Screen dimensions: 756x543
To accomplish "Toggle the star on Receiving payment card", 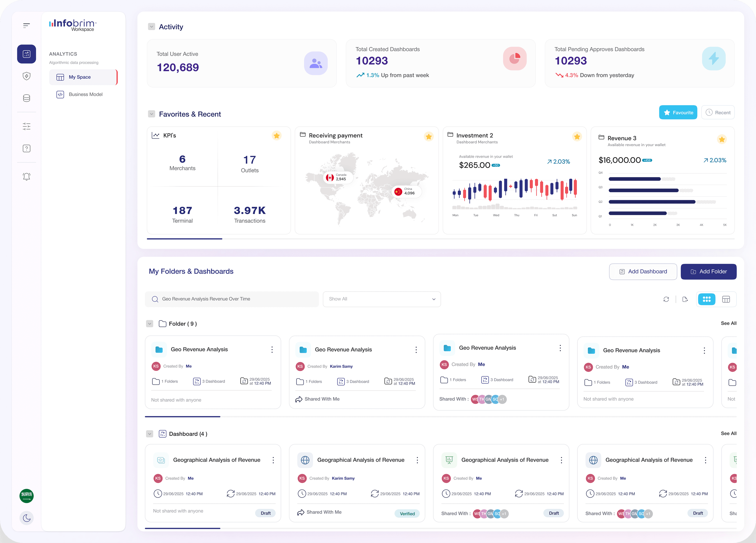I will 429,136.
